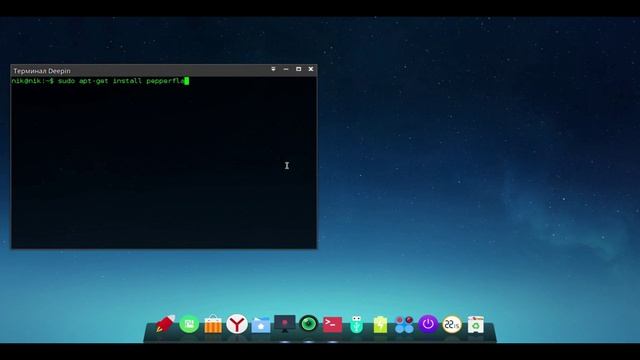Click the red terminal icon in dock
The width and height of the screenshot is (640, 360).
(332, 324)
